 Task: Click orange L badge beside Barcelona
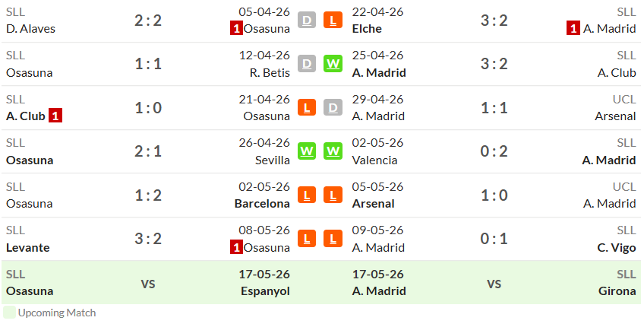click(307, 195)
